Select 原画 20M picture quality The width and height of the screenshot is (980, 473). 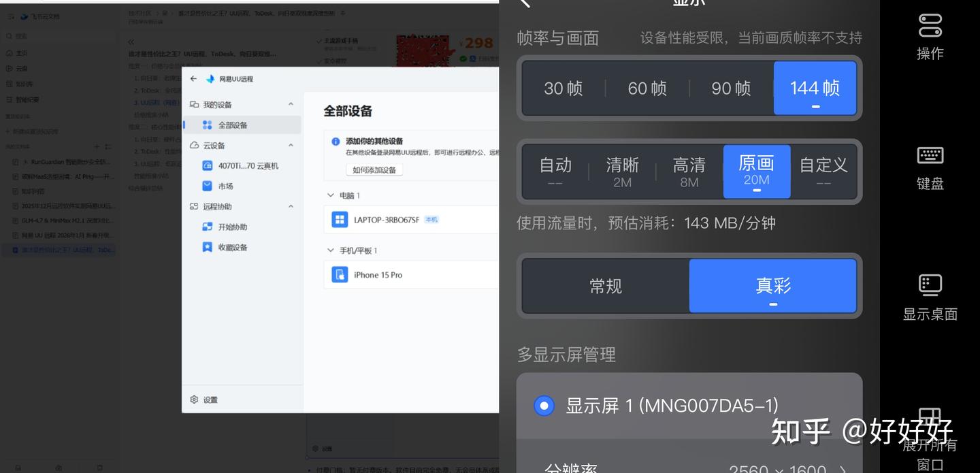[756, 172]
